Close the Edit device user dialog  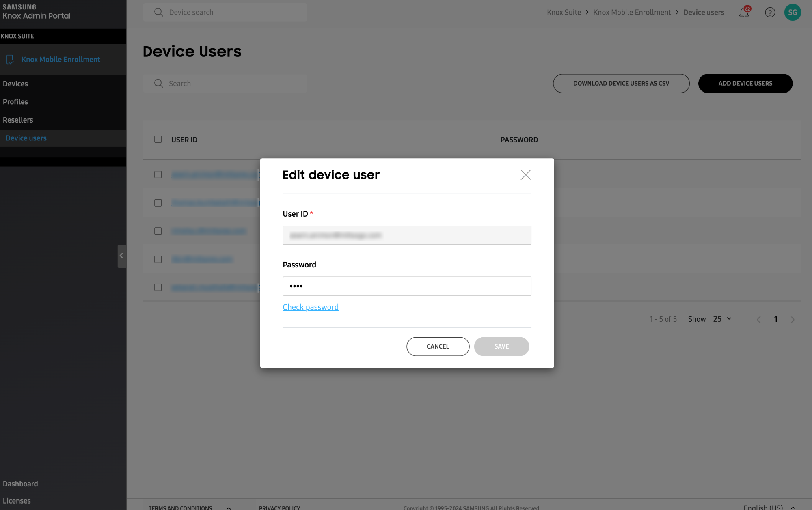pos(525,175)
